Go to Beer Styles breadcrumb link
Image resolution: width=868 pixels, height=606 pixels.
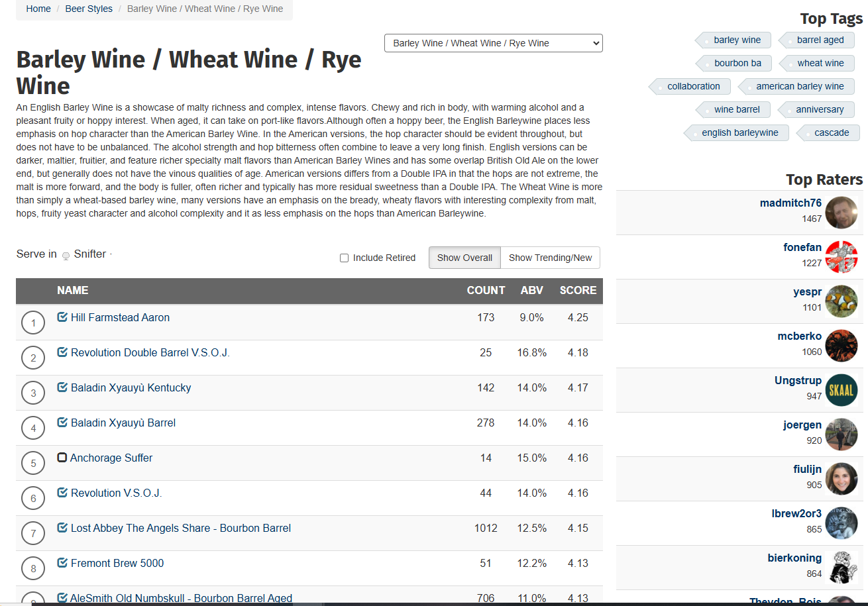point(89,9)
